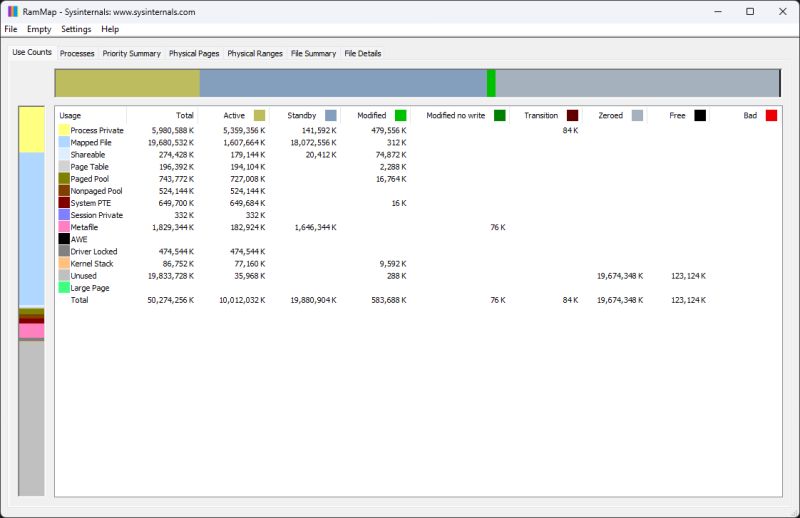Click the Bad column red swatch

pyautogui.click(x=771, y=115)
